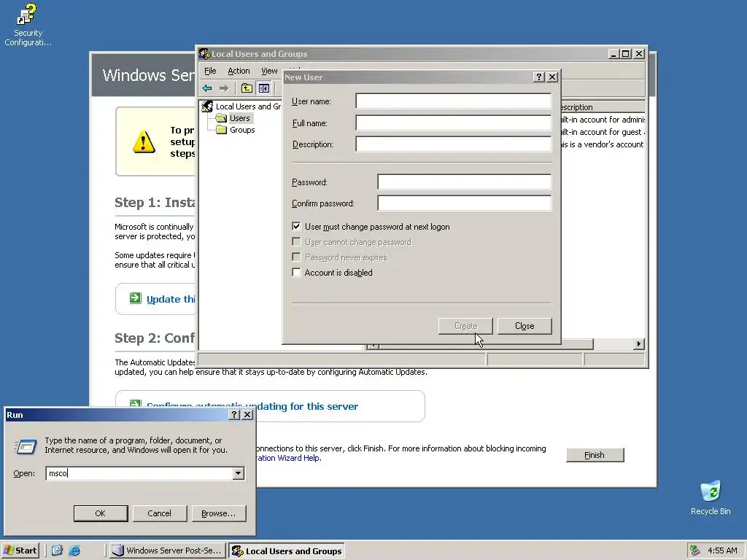Open the File menu
This screenshot has width=747, height=560.
tap(210, 71)
